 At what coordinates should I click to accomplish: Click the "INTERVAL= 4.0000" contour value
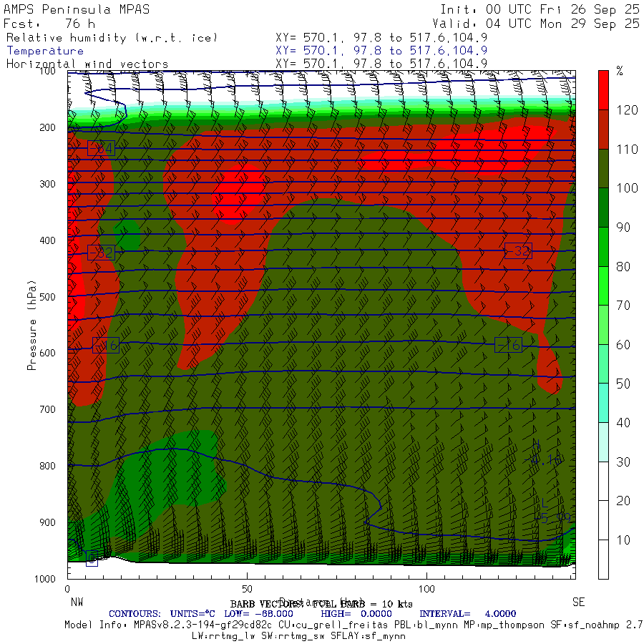[468, 614]
